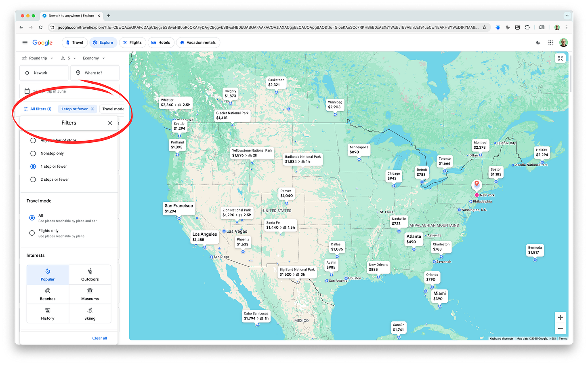Select Chicago $943 destination card
The width and height of the screenshot is (588, 365).
pyautogui.click(x=394, y=176)
